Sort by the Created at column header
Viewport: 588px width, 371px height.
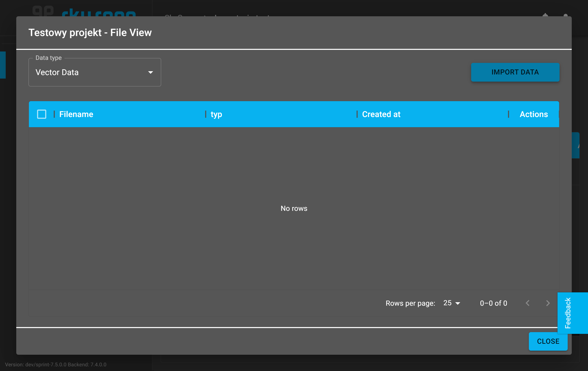381,114
